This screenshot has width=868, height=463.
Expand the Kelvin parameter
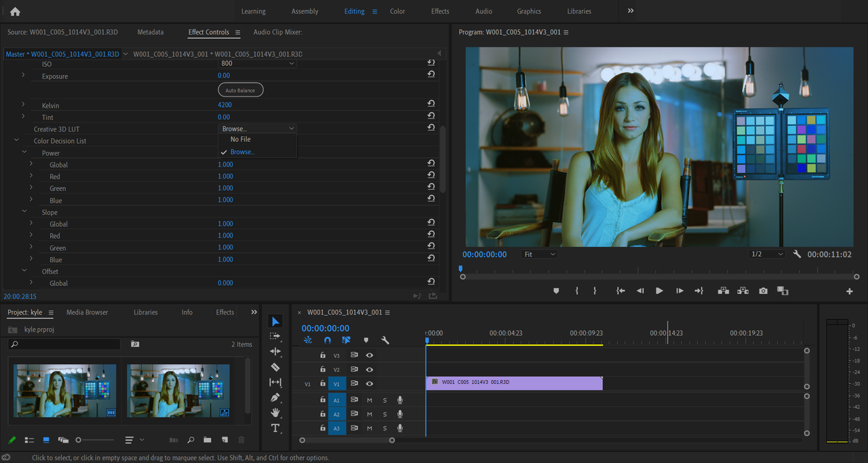tap(23, 105)
